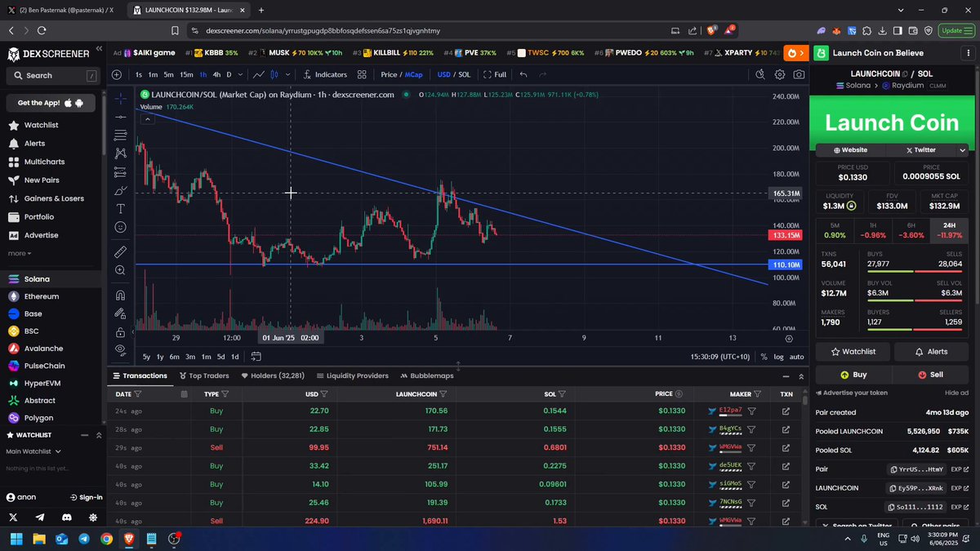Hide all drawings with eye icon
The width and height of the screenshot is (980, 551).
click(x=120, y=349)
